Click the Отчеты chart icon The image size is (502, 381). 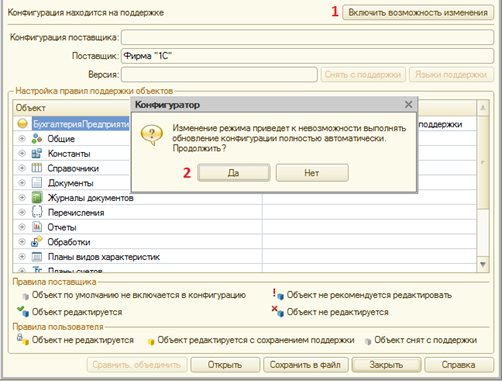tap(37, 227)
